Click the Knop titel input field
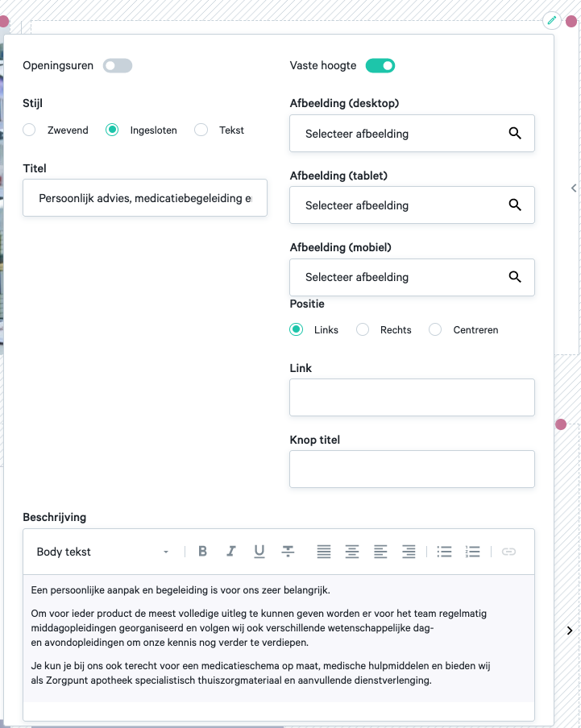The image size is (581, 728). tap(412, 469)
